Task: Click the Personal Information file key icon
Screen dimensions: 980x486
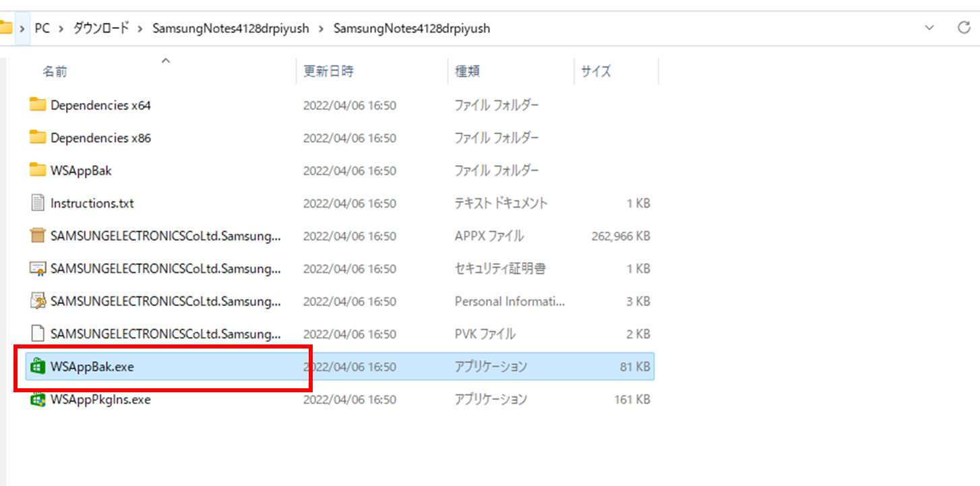Action: [x=38, y=301]
